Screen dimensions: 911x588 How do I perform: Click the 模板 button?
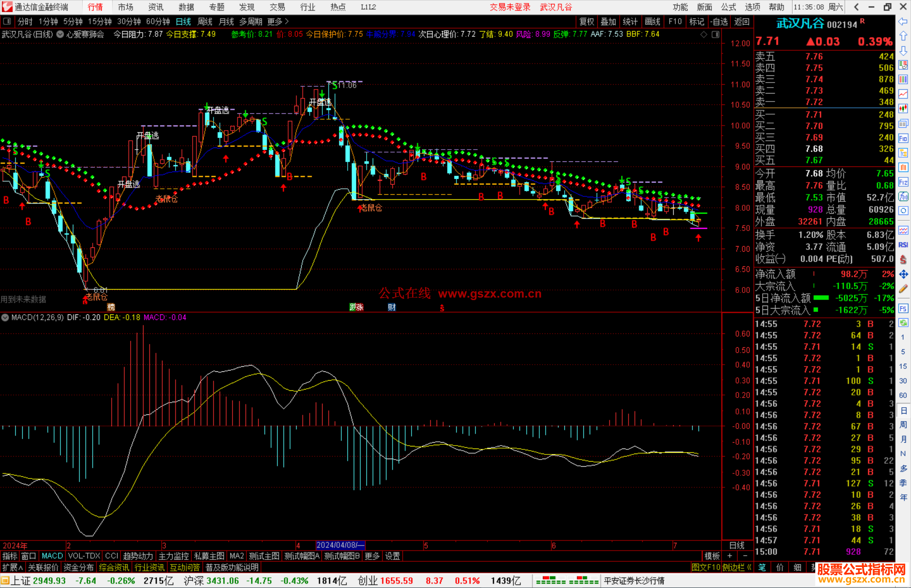coord(712,556)
